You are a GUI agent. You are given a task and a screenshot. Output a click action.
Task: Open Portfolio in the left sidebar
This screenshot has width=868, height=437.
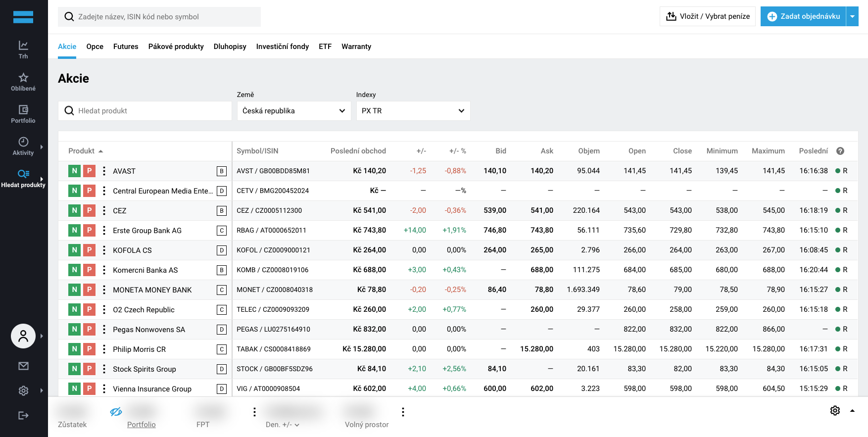tap(23, 114)
